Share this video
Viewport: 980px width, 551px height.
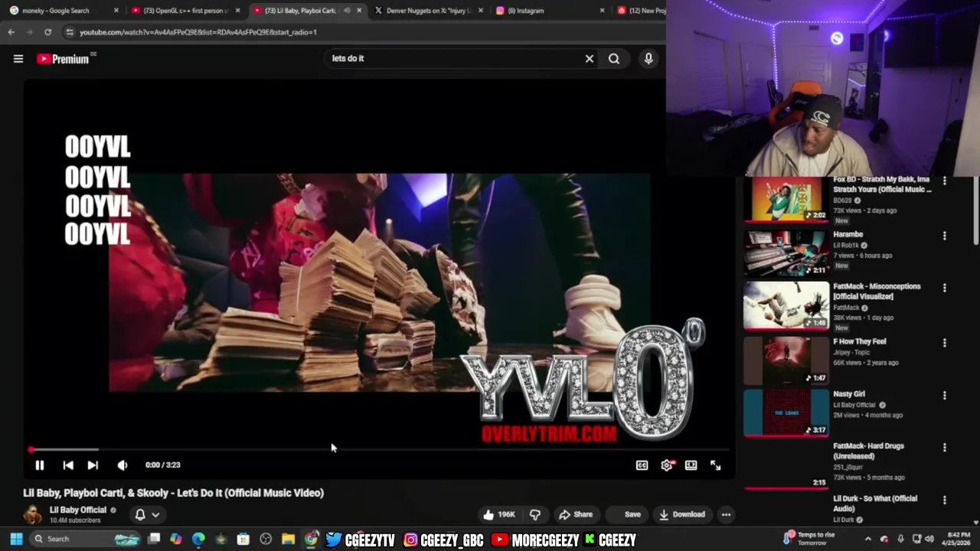[576, 514]
